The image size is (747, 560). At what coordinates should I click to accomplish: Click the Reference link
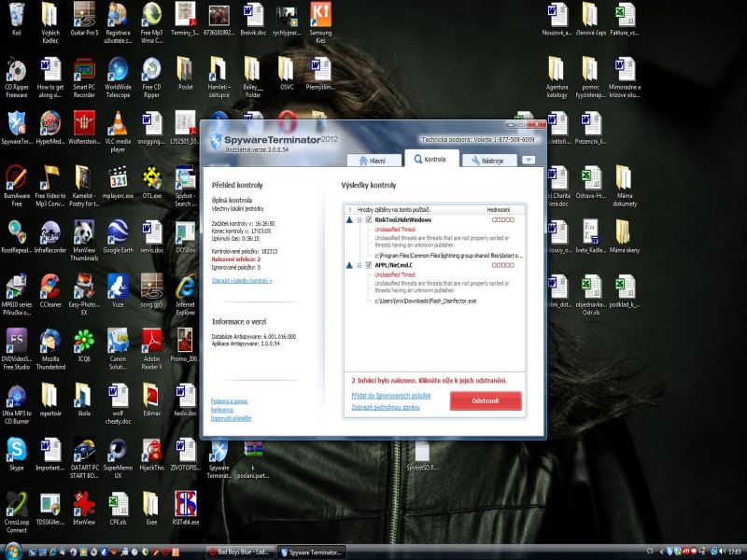(x=222, y=410)
